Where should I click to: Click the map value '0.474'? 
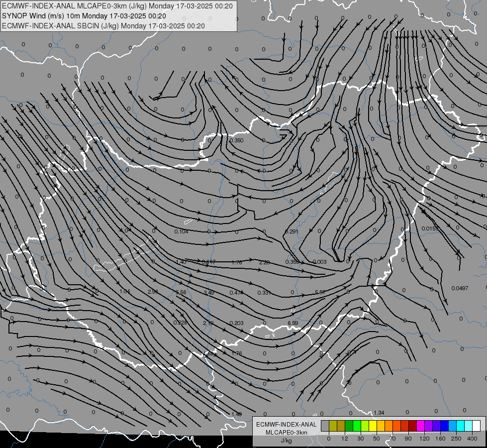(236, 293)
